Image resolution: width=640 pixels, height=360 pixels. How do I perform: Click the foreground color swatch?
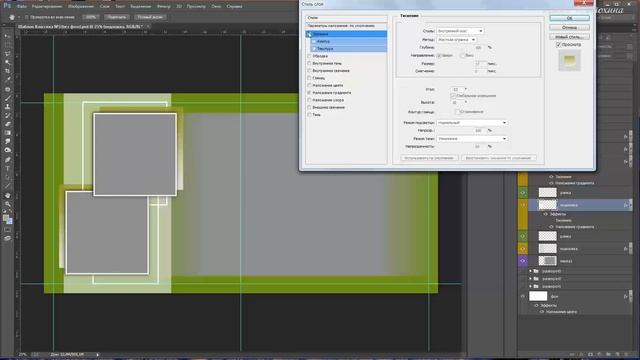(6, 218)
